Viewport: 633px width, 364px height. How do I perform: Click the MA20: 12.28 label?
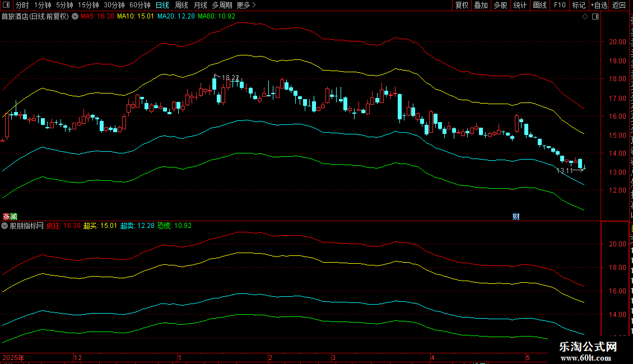click(x=176, y=16)
